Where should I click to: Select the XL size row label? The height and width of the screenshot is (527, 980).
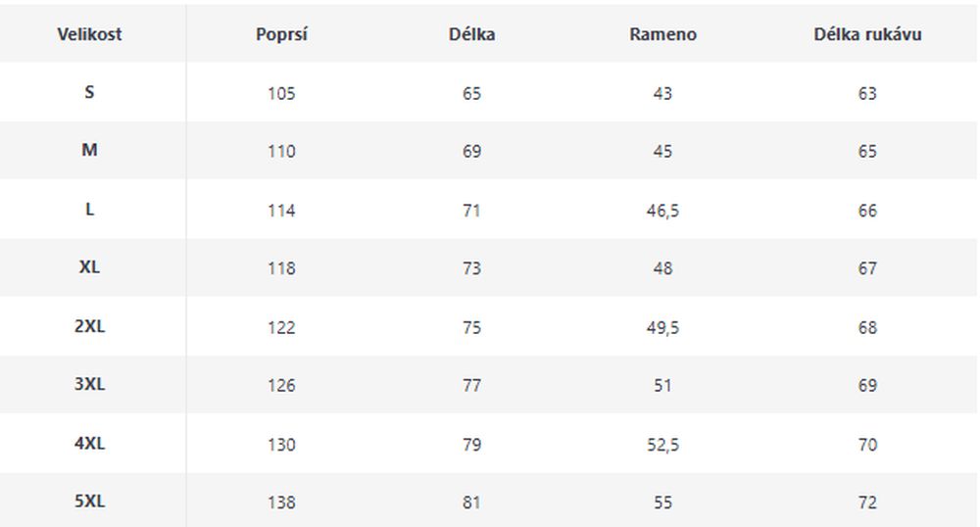(x=89, y=267)
